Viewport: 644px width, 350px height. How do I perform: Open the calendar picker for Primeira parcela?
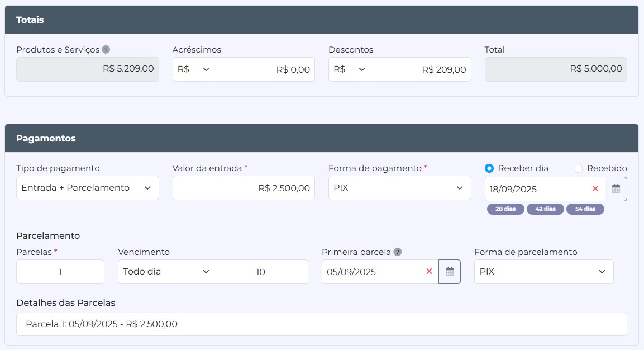pos(450,272)
